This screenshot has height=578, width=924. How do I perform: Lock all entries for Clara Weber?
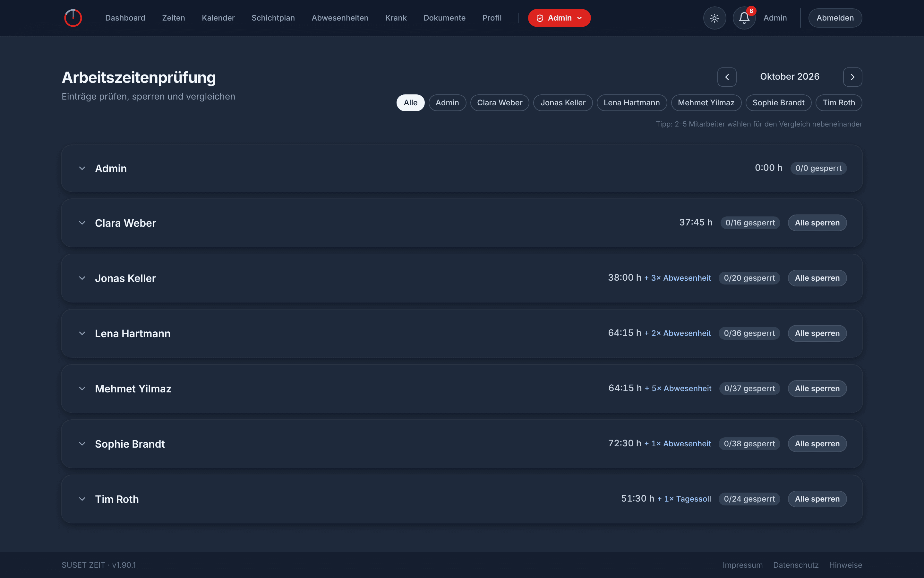817,223
